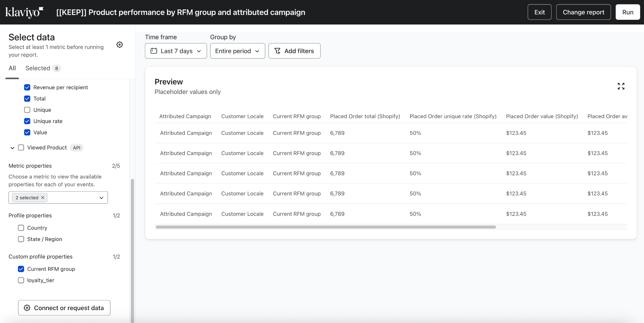
Task: Enable the Unique metric checkbox
Action: coord(27,110)
